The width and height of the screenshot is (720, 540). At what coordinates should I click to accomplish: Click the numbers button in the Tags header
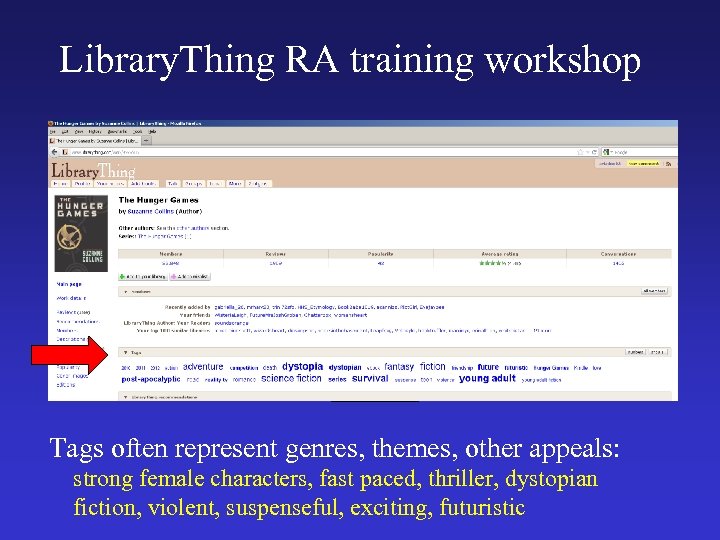(636, 352)
